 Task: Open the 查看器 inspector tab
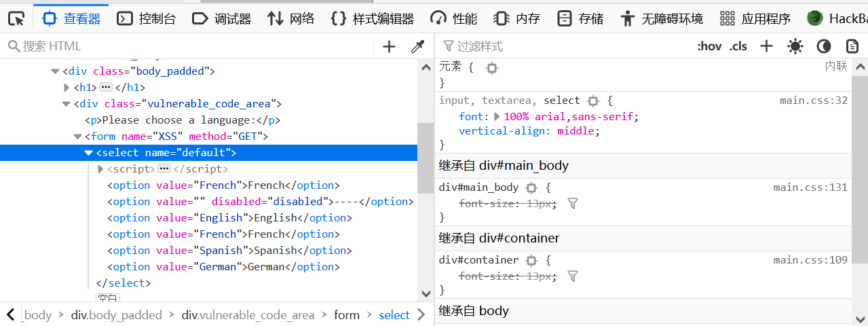point(71,18)
